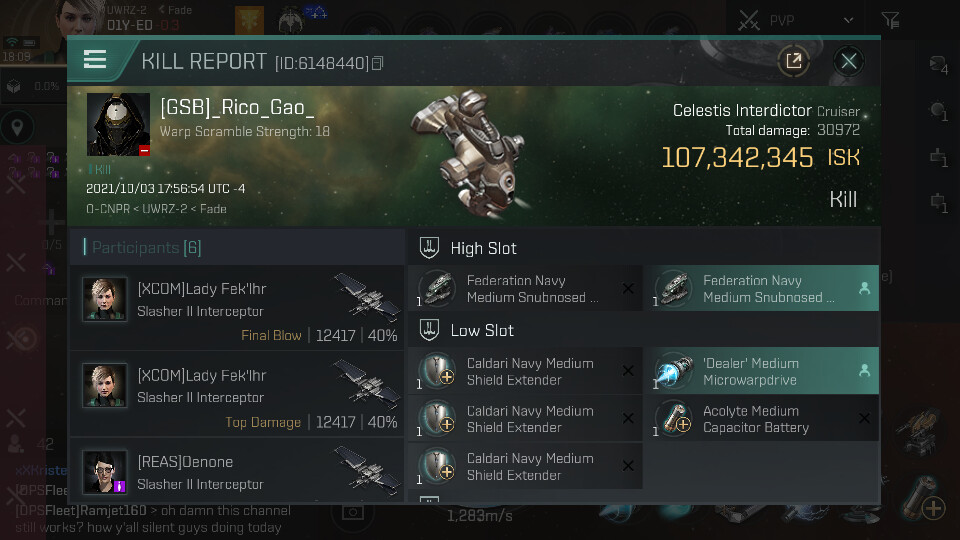Copy the kill report ID icon
Viewport: 960px width, 540px height.
378,63
